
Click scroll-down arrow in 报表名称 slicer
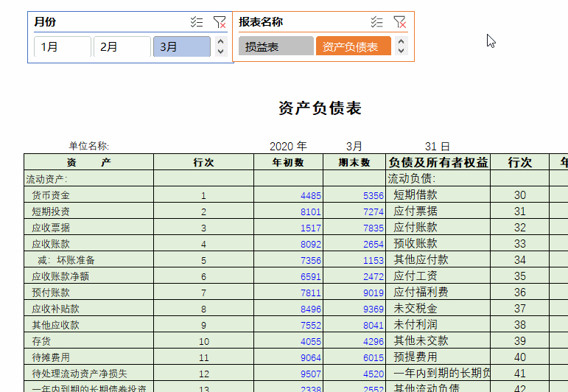pos(401,51)
